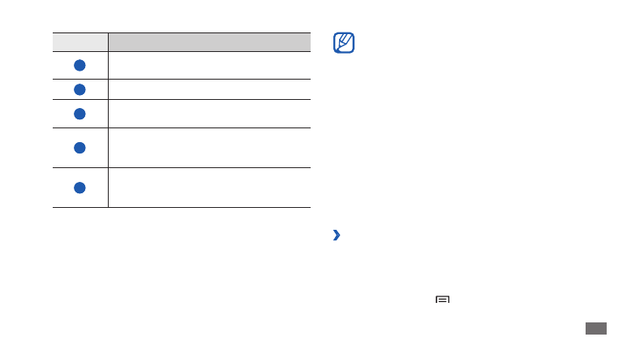Select the third row's empty description cell
Image resolution: width=644 pixels, height=350 pixels.
coord(209,114)
